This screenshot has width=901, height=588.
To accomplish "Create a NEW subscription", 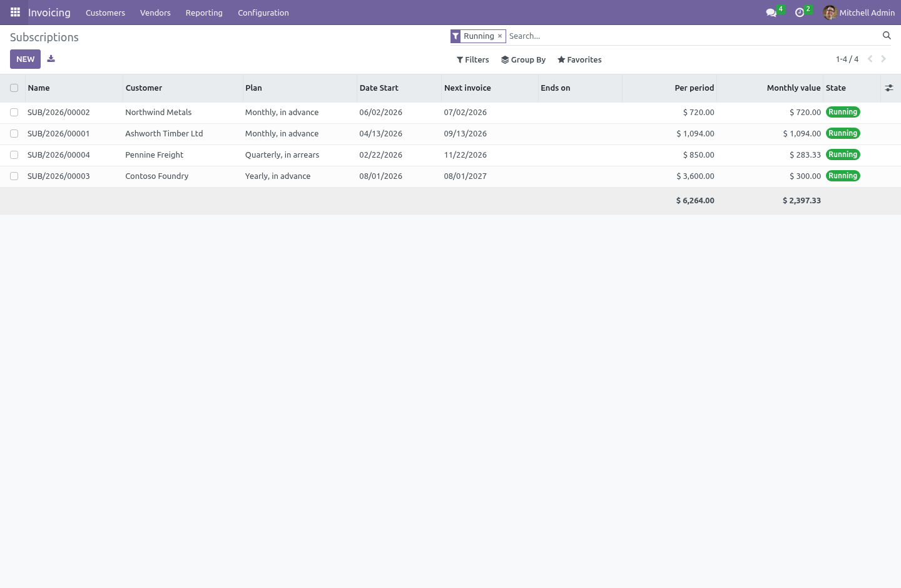I will [x=25, y=59].
